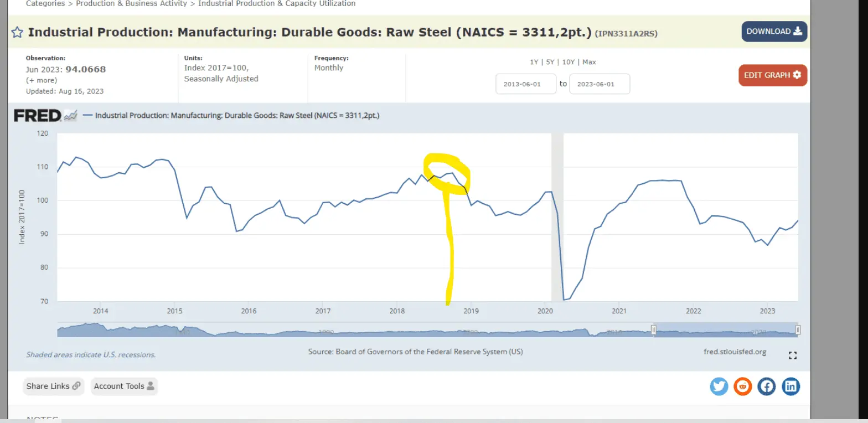Click the Facebook share icon
The width and height of the screenshot is (868, 423).
pyautogui.click(x=767, y=386)
